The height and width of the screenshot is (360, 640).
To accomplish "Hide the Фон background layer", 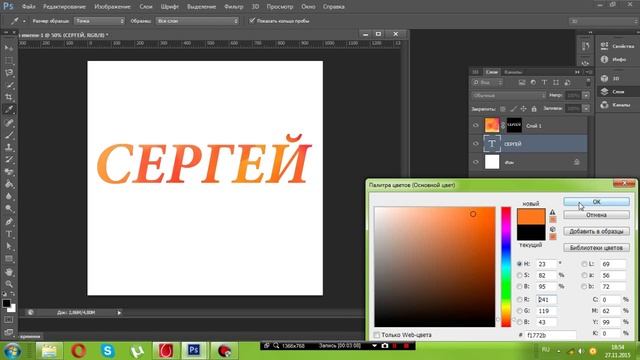I will tap(476, 162).
